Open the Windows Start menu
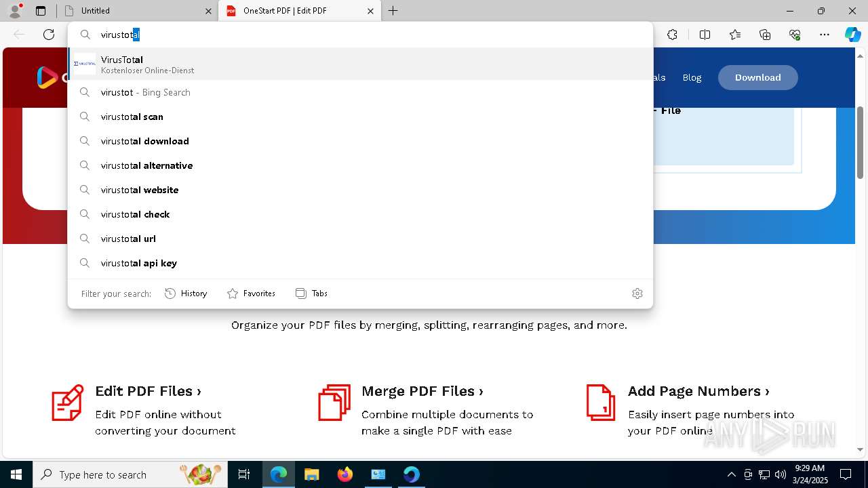Viewport: 868px width, 488px height. (16, 474)
